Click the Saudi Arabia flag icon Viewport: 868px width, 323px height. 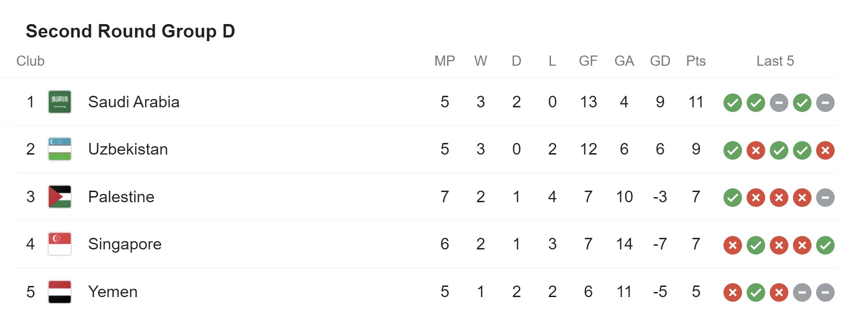click(60, 102)
